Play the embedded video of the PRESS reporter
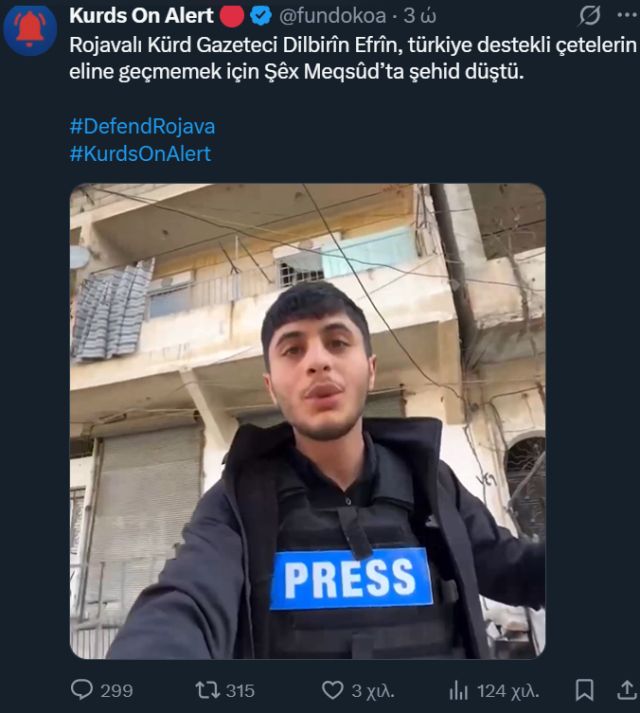This screenshot has height=713, width=640. 307,421
